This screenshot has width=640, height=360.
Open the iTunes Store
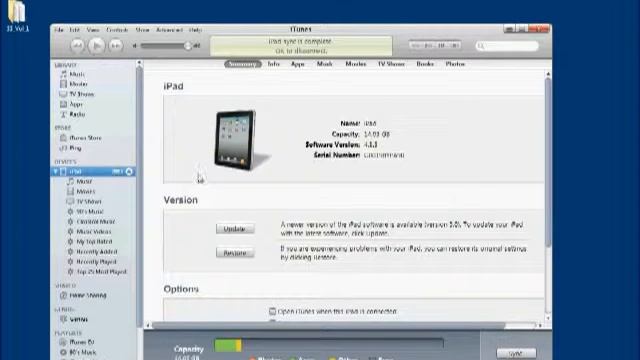[x=85, y=138]
